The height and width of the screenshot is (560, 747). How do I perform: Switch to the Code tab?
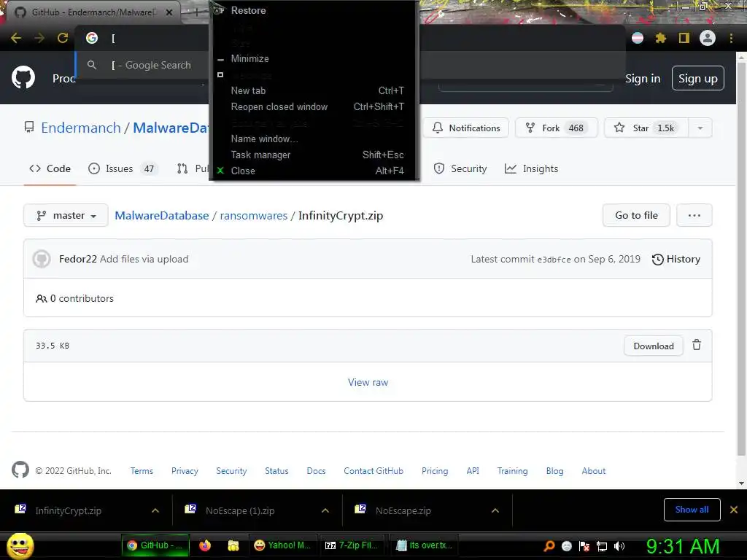(x=50, y=168)
